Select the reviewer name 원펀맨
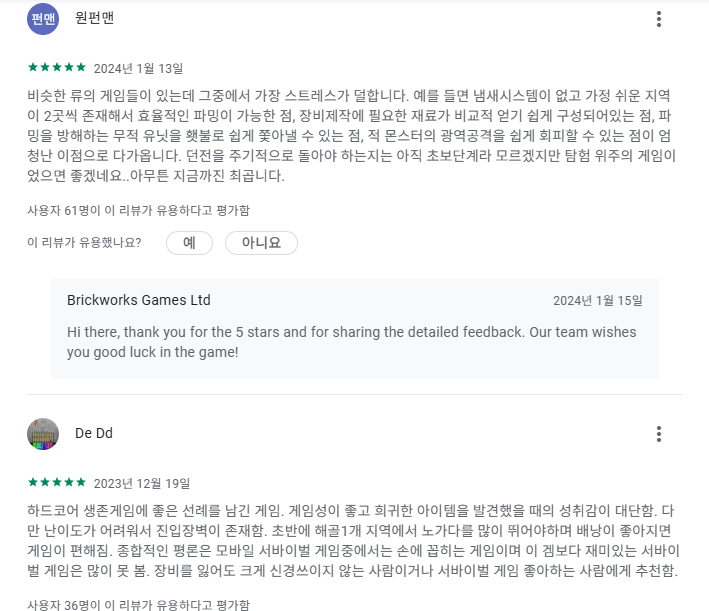Image resolution: width=709 pixels, height=611 pixels. click(95, 18)
